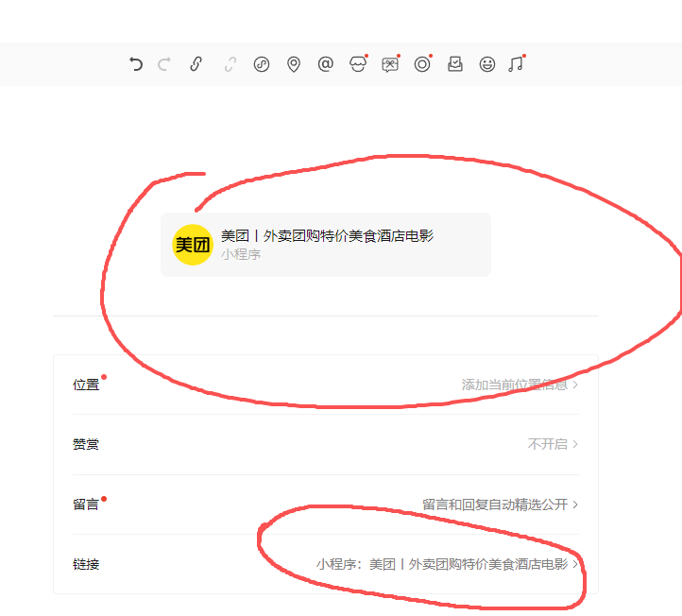Open the 赞赏 setting row
This screenshot has width=682, height=616.
(x=326, y=444)
